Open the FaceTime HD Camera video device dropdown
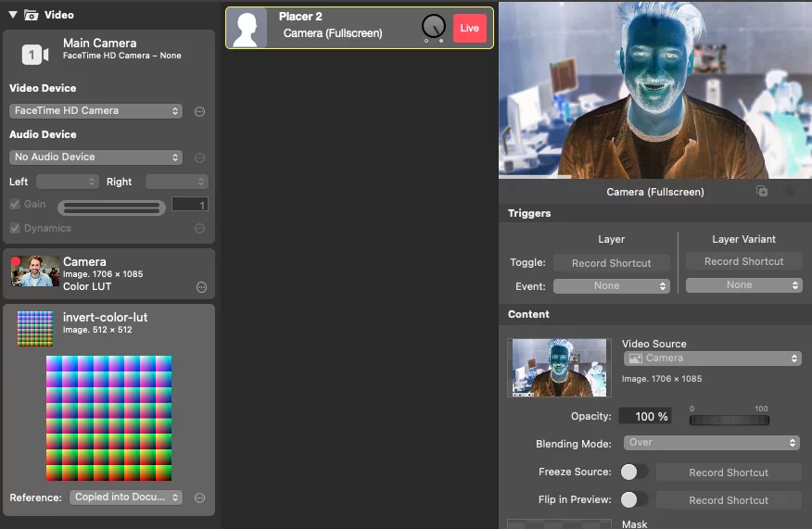Screen dimensions: 812x529 [x=95, y=111]
